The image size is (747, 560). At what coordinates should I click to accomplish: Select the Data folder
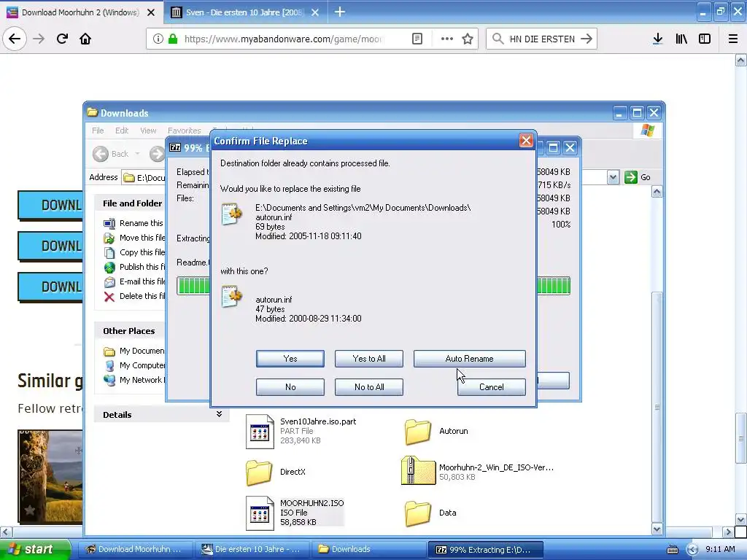point(430,513)
